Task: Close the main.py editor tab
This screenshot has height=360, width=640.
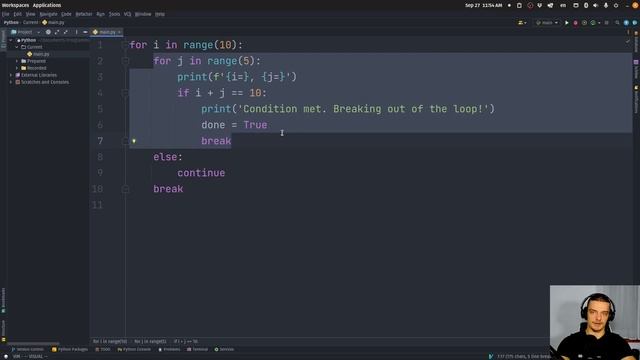Action: point(119,32)
